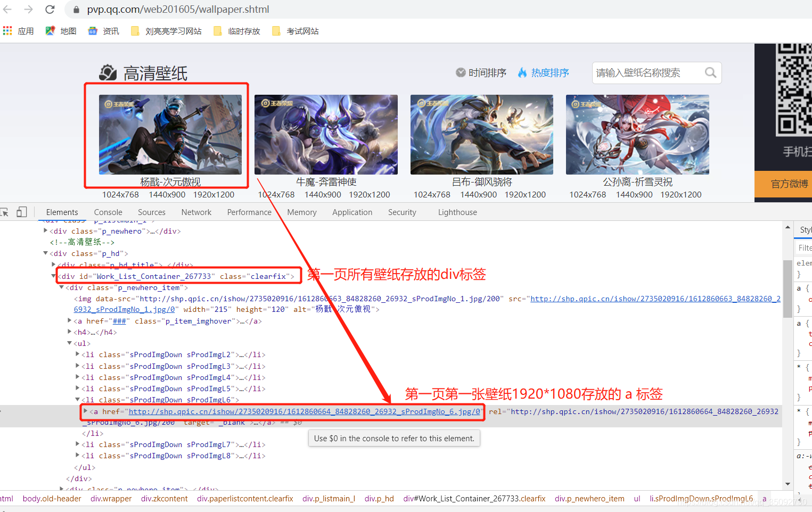Sort wallpapers by 时间排序
The height and width of the screenshot is (512, 812).
click(x=481, y=72)
